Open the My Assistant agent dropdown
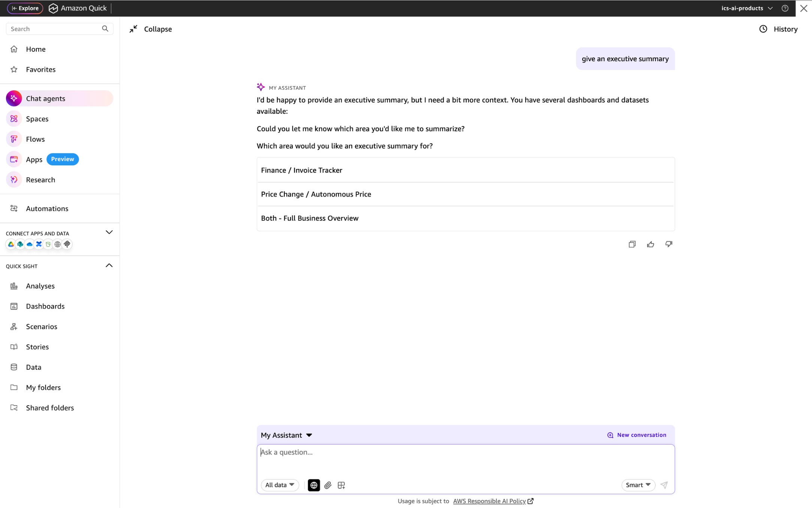812x508 pixels. [x=287, y=435]
